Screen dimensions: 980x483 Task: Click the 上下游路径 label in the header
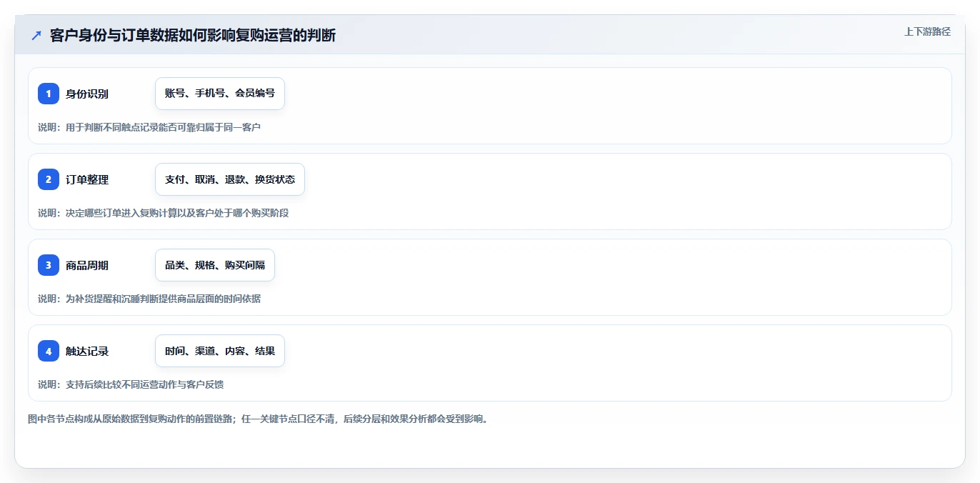tap(927, 31)
